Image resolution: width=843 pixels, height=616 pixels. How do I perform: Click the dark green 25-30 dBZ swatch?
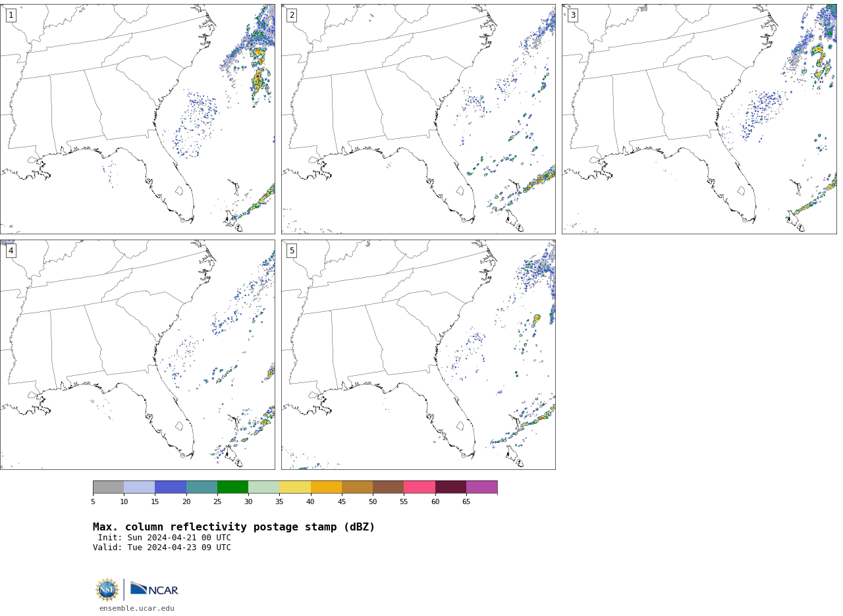(x=232, y=487)
